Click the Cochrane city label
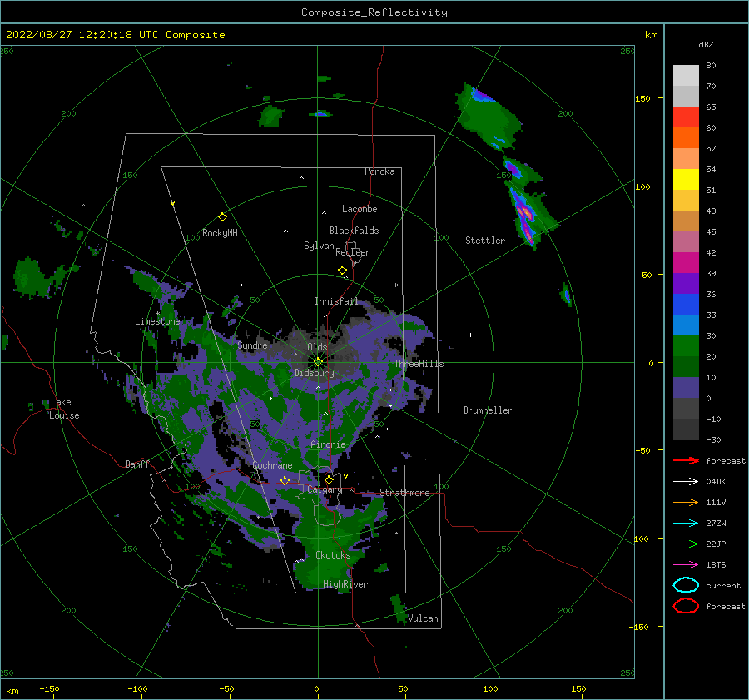 pyautogui.click(x=272, y=465)
